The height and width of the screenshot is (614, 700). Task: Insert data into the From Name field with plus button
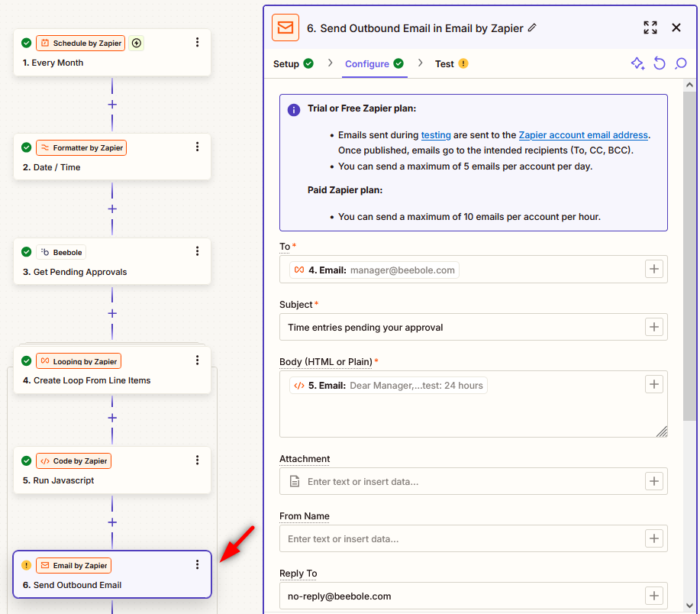(x=654, y=539)
